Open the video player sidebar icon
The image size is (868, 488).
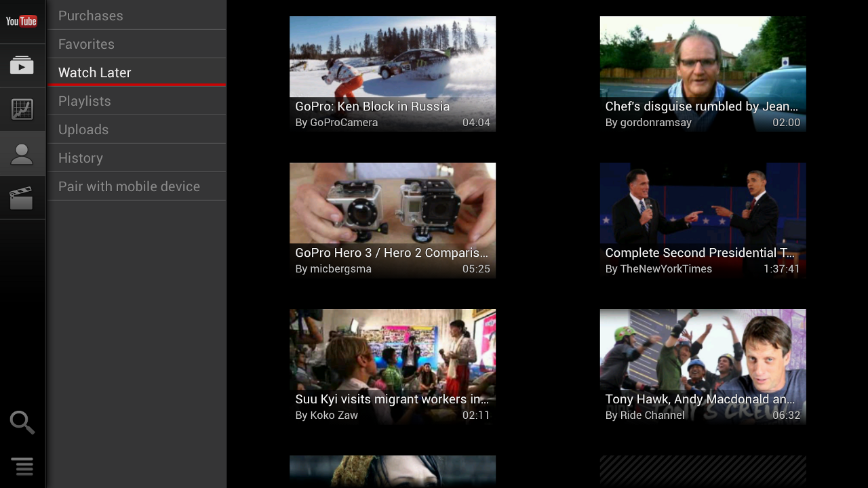22,66
